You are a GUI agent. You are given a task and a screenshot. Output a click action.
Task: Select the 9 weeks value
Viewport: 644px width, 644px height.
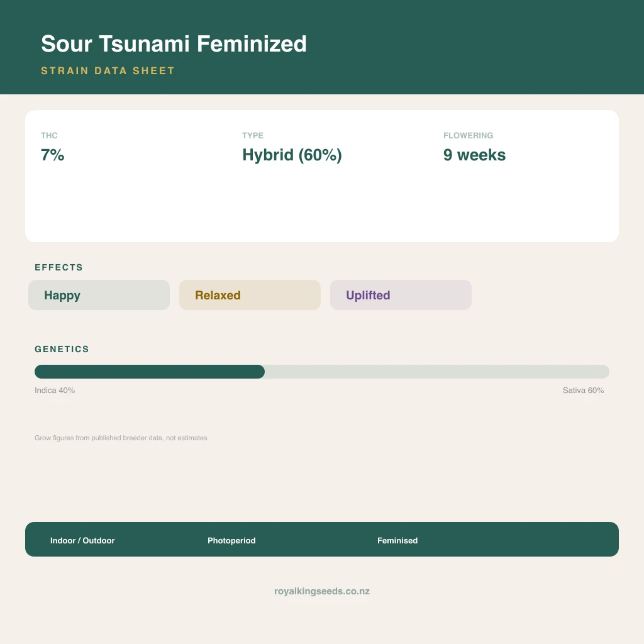(x=474, y=155)
